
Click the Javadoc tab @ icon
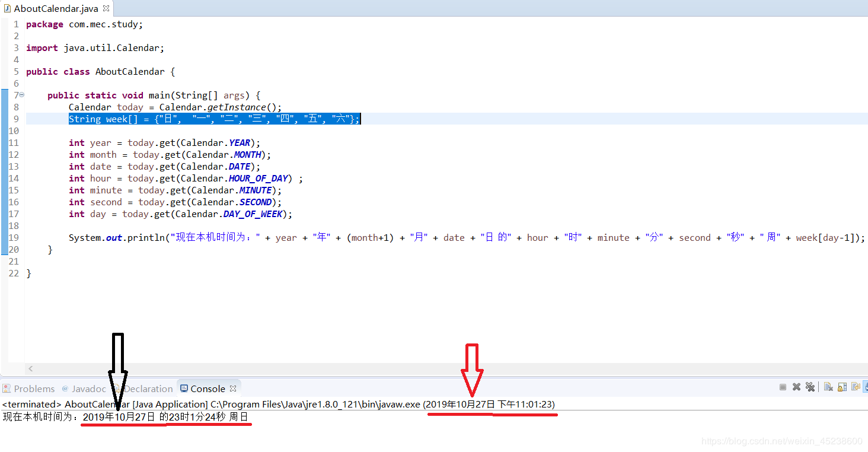[x=66, y=389]
